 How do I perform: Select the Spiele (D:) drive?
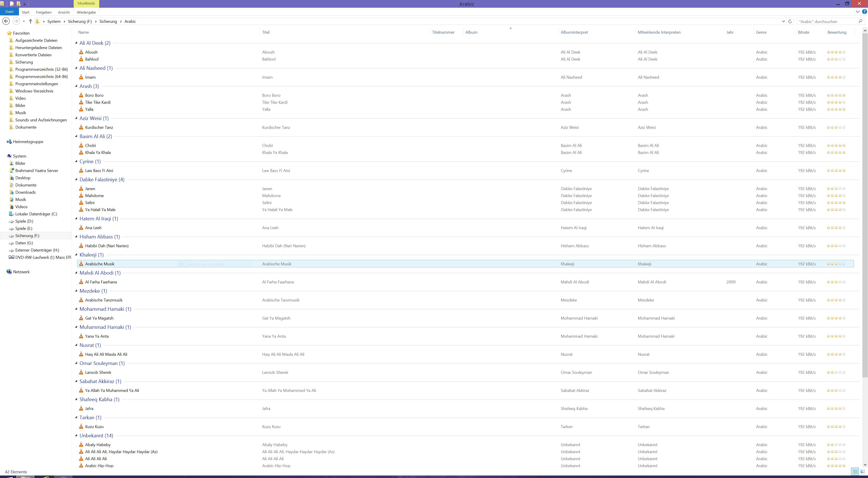[24, 221]
